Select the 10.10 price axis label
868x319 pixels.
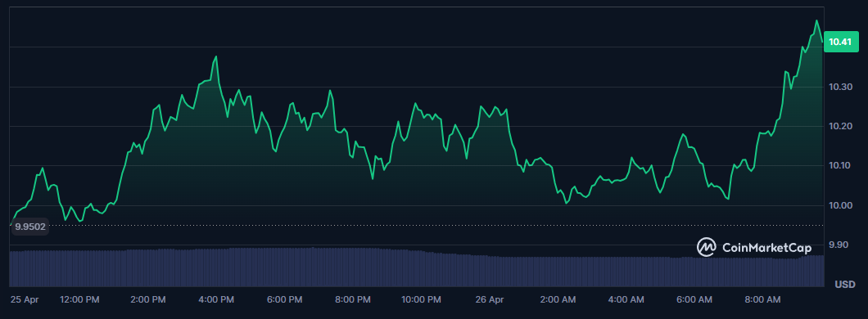[840, 166]
